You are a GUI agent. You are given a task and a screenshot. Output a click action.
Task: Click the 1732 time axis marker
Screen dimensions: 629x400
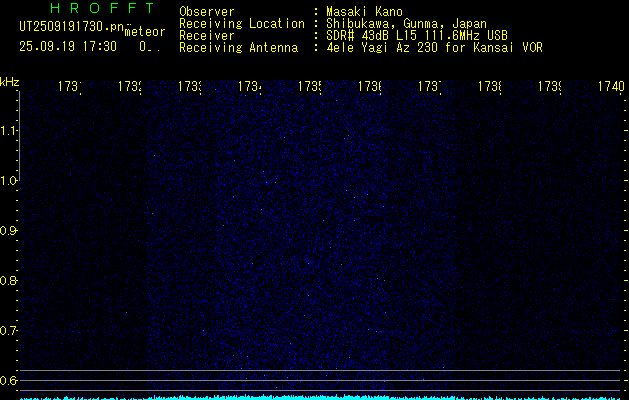130,87
